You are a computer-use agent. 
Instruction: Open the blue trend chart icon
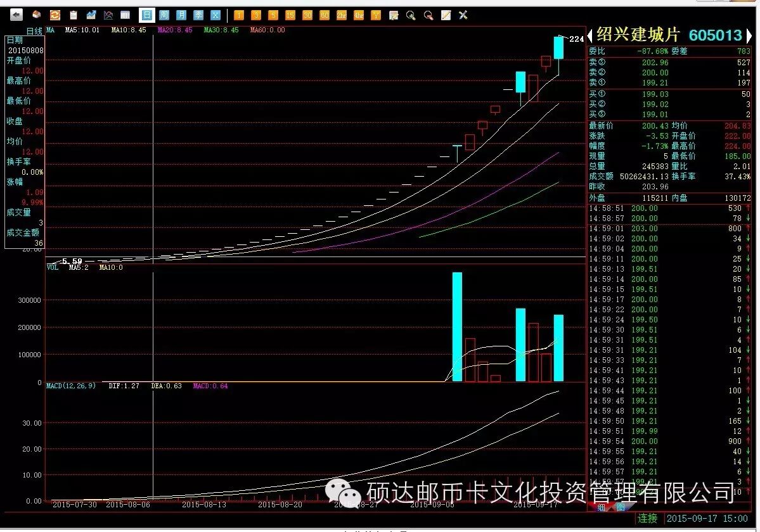(91, 15)
